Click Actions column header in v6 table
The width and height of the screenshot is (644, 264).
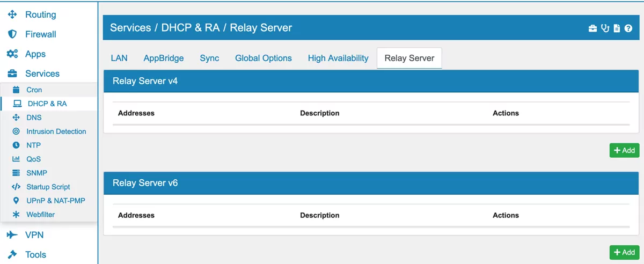click(x=506, y=215)
